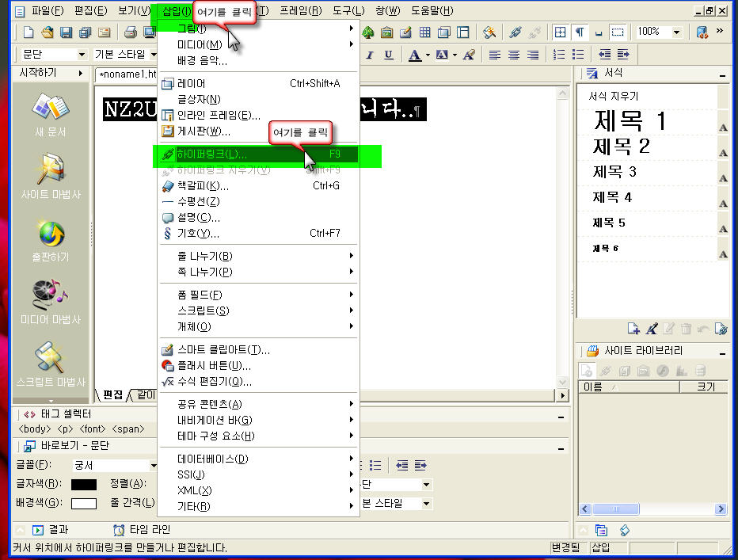Select 수평선(Z) menu entry

tap(259, 201)
